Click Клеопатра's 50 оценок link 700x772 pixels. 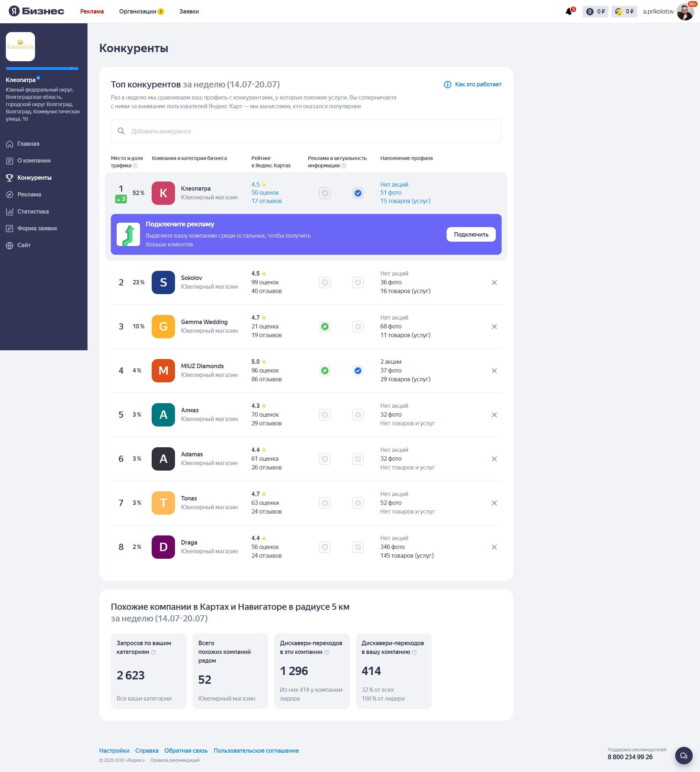(265, 193)
